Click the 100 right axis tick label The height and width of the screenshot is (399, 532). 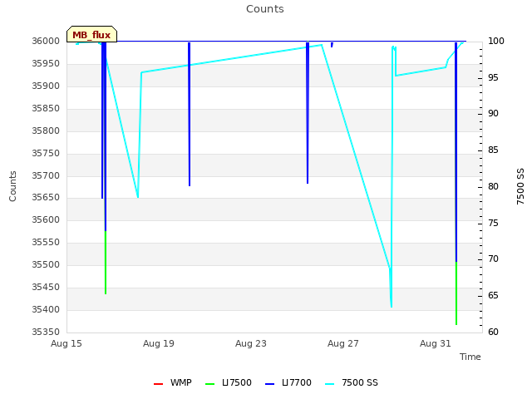click(496, 41)
